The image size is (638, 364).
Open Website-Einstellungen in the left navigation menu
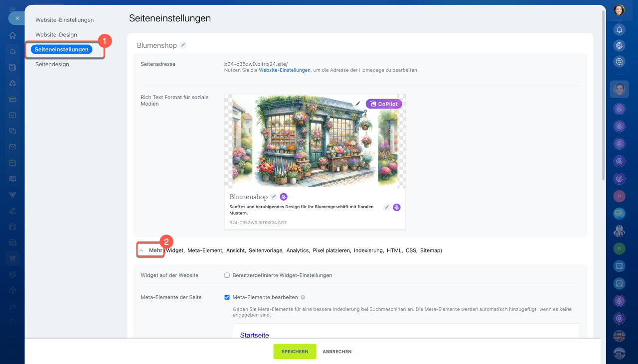click(65, 20)
